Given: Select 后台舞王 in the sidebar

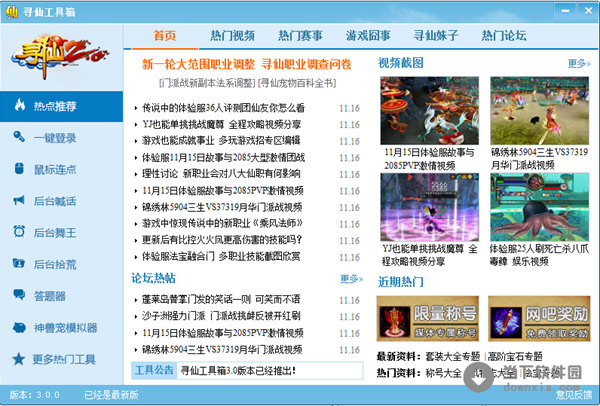Looking at the screenshot, I should [x=62, y=233].
